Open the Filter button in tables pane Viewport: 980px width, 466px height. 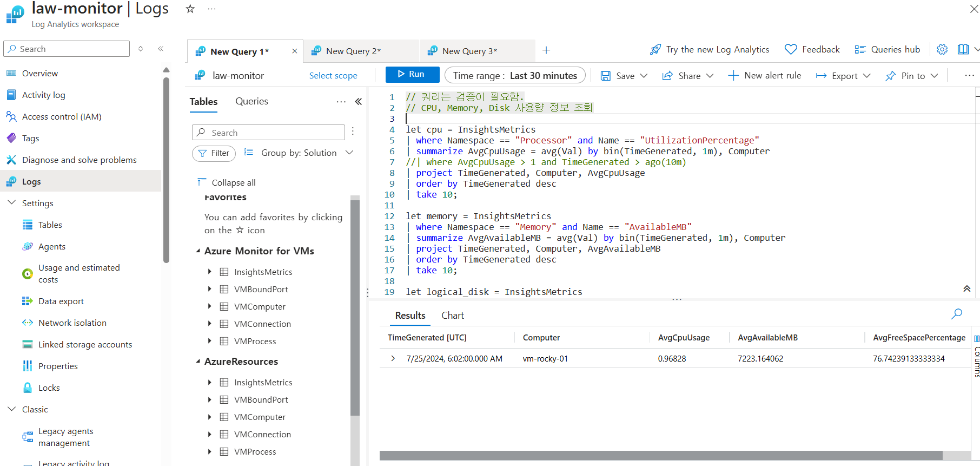[x=214, y=153]
